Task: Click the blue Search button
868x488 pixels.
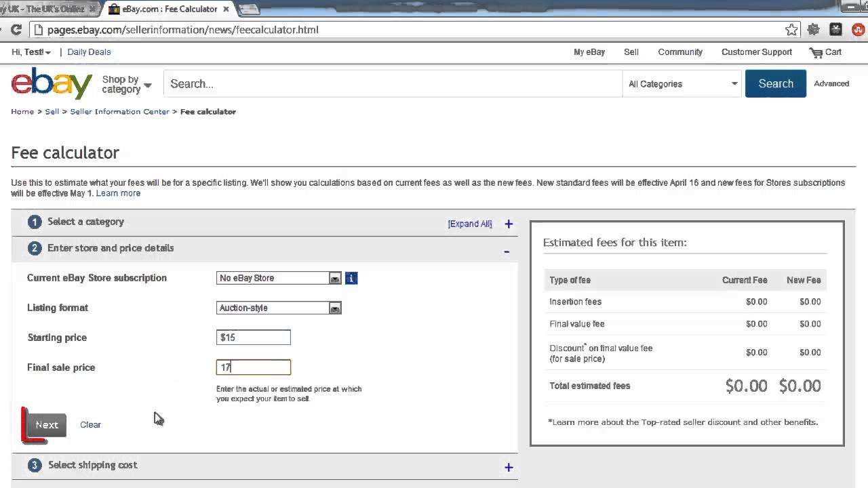Action: (x=776, y=84)
